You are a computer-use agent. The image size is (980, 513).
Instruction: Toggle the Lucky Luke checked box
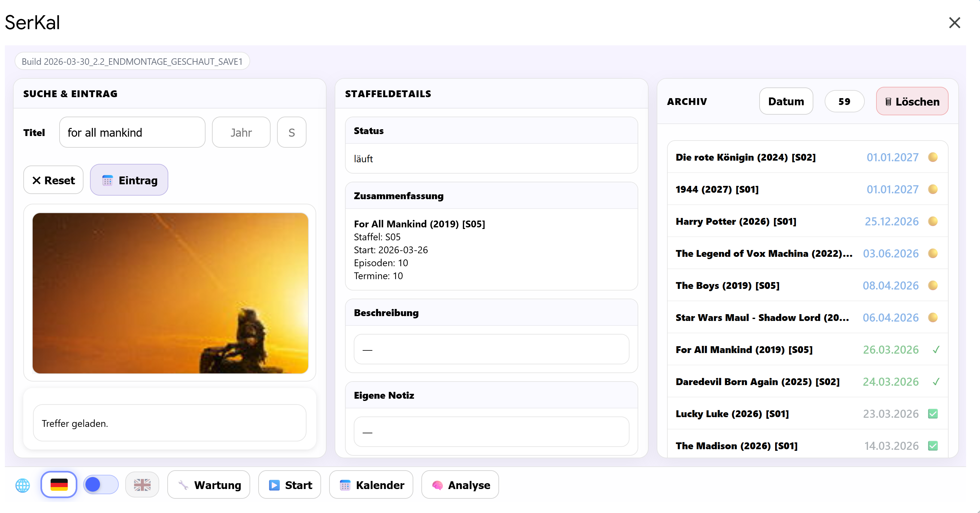932,413
